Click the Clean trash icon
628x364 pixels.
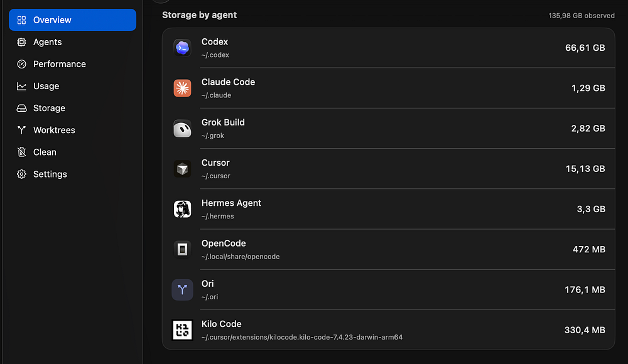click(21, 152)
